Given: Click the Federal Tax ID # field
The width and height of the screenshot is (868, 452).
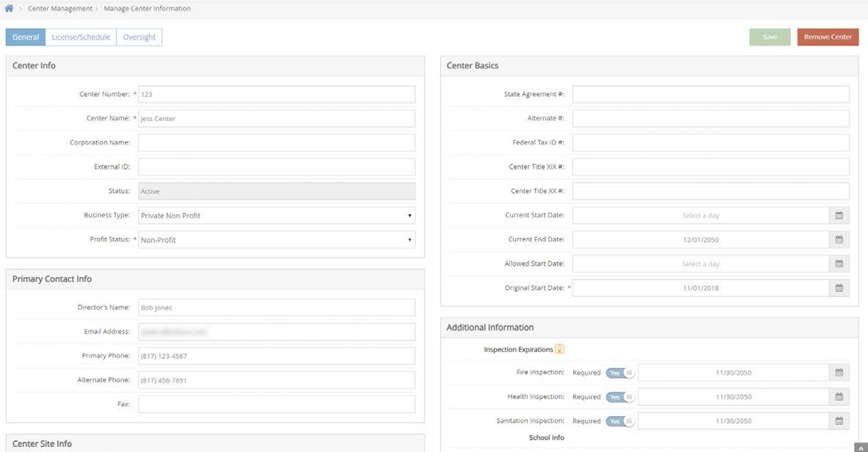Looking at the screenshot, I should [711, 142].
